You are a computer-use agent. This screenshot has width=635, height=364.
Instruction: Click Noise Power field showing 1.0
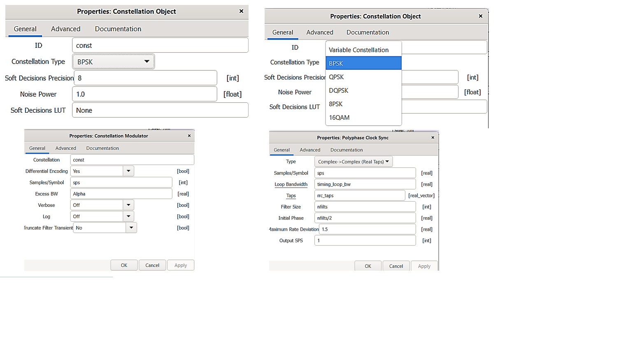pyautogui.click(x=144, y=94)
